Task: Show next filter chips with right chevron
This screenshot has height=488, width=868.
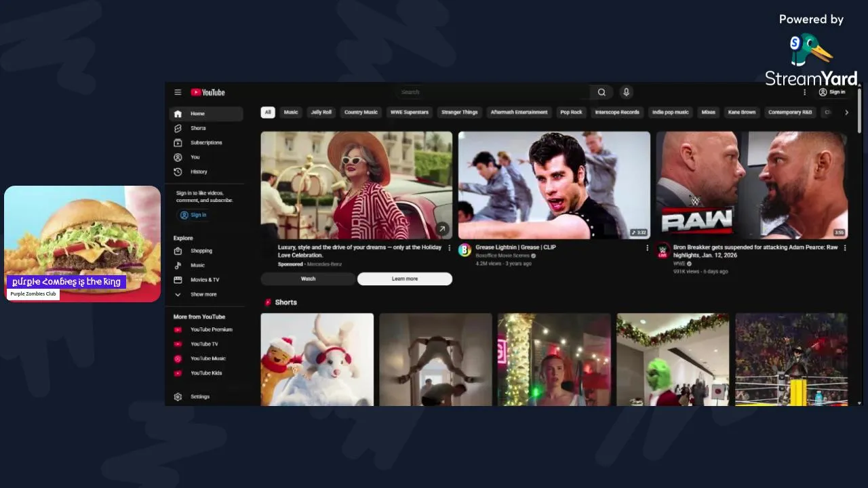Action: (x=846, y=113)
